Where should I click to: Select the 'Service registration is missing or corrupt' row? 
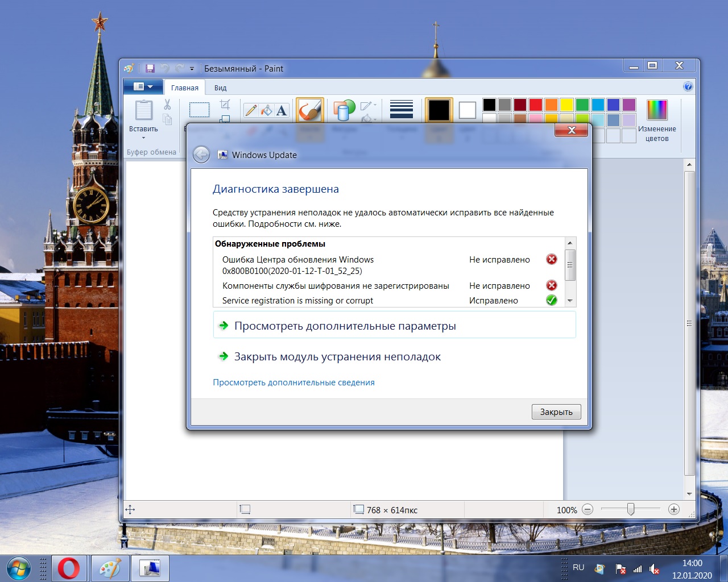click(x=389, y=301)
